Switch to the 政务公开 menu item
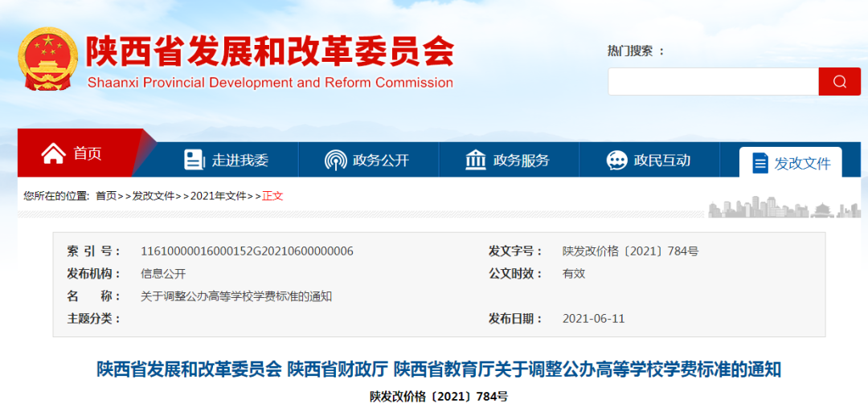 point(381,161)
